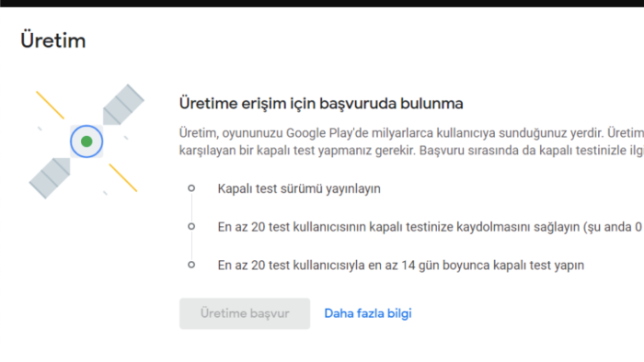This screenshot has width=644, height=362.
Task: Click the satellite illustration image
Action: 86,141
